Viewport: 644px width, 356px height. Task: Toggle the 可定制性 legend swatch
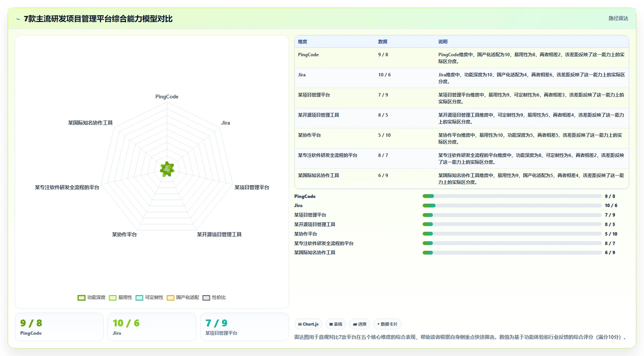point(139,298)
